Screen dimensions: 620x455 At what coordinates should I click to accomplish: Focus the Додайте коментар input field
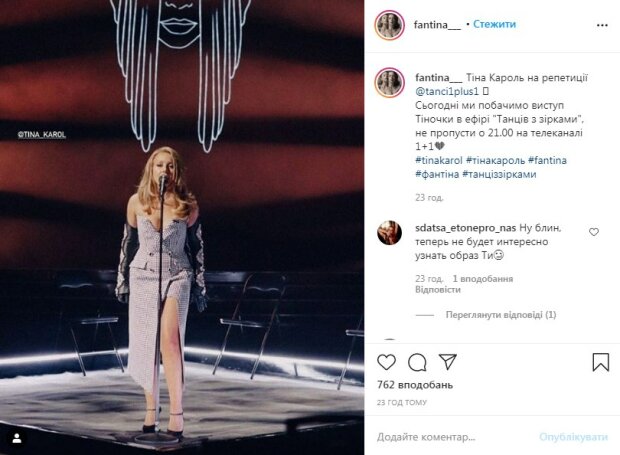click(x=455, y=437)
